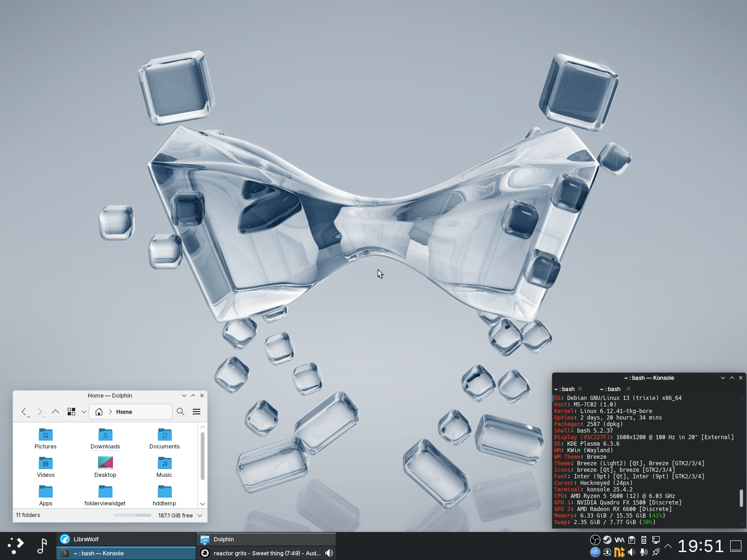
Task: Click 'Uptime' line in Konsole output
Action: pyautogui.click(x=608, y=418)
